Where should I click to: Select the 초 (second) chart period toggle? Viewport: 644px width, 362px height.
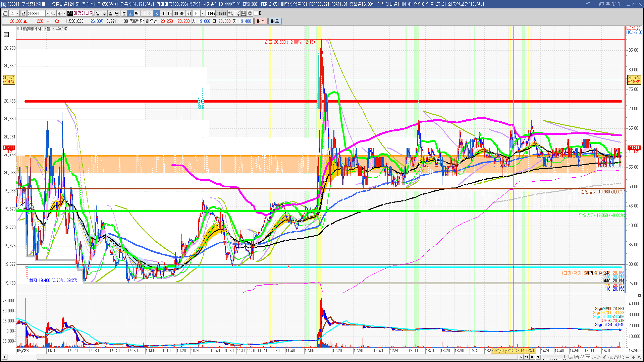point(130,13)
